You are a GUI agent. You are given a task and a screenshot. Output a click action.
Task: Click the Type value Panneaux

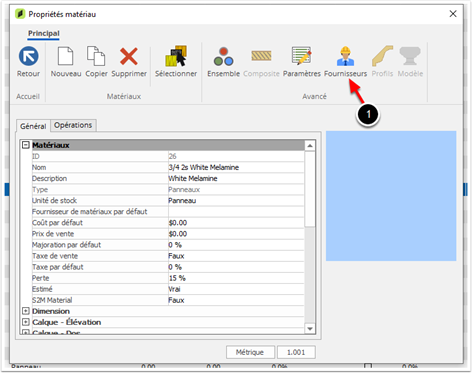pos(236,189)
